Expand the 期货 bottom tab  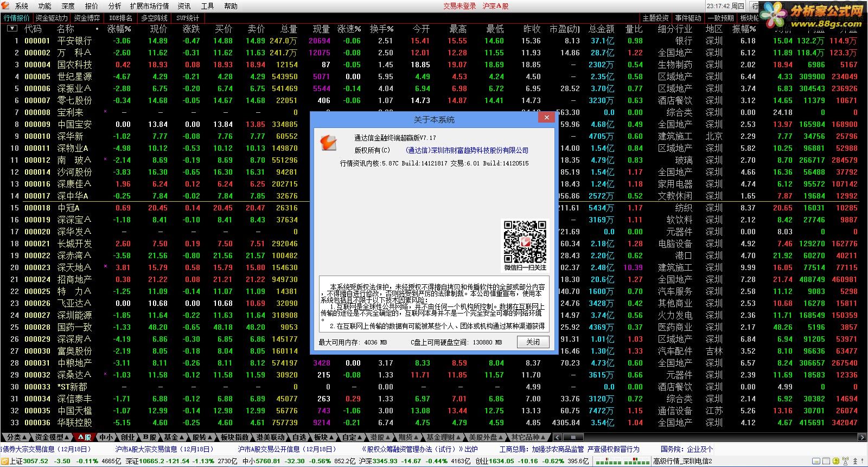(409, 437)
